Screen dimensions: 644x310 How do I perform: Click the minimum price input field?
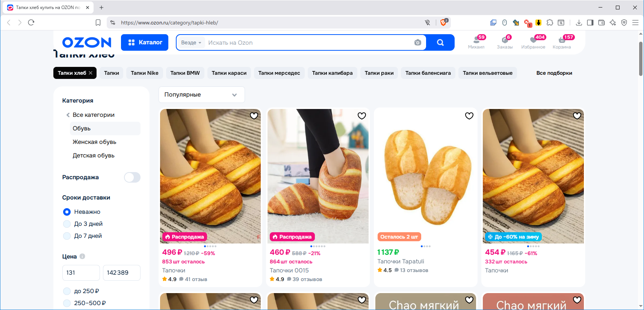pyautogui.click(x=81, y=273)
